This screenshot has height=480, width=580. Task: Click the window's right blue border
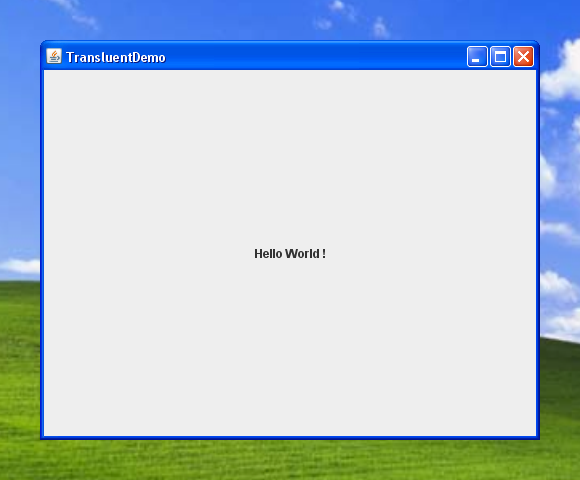point(538,251)
